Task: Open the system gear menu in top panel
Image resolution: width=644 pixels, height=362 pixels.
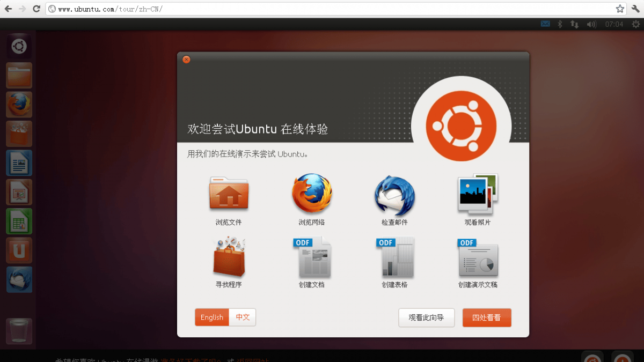Action: pos(636,24)
